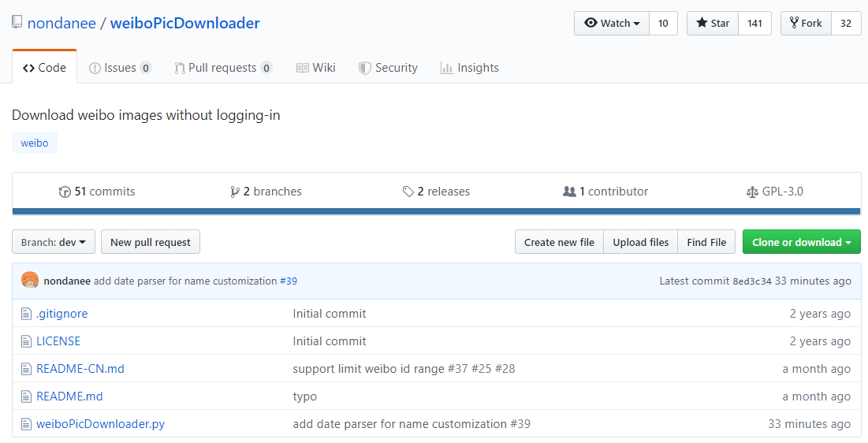This screenshot has width=868, height=443.
Task: Open the LICENSE file
Action: tap(58, 341)
